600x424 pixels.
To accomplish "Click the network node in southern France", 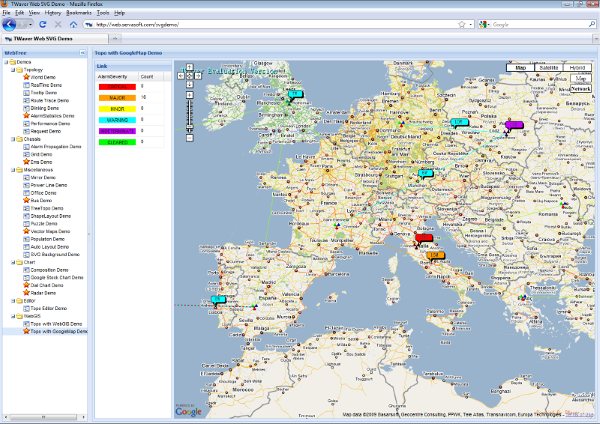I will pos(337,225).
